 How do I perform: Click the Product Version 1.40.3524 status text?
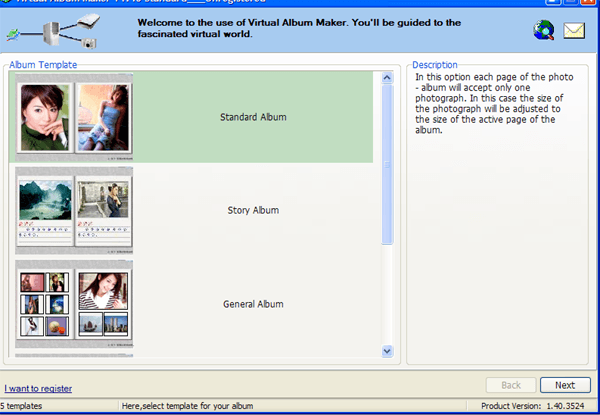click(533, 406)
